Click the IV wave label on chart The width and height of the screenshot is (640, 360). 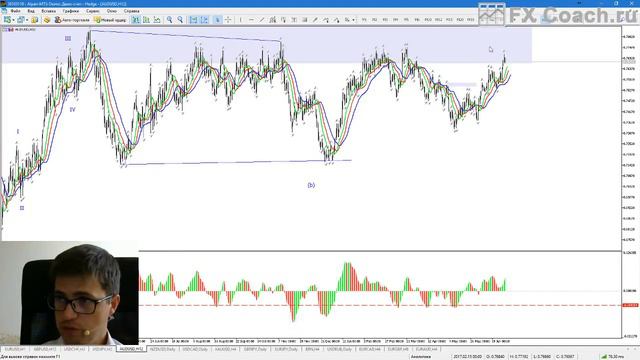72,109
